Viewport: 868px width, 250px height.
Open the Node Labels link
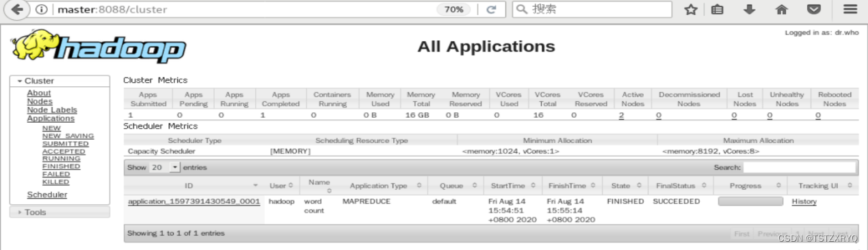[x=52, y=110]
